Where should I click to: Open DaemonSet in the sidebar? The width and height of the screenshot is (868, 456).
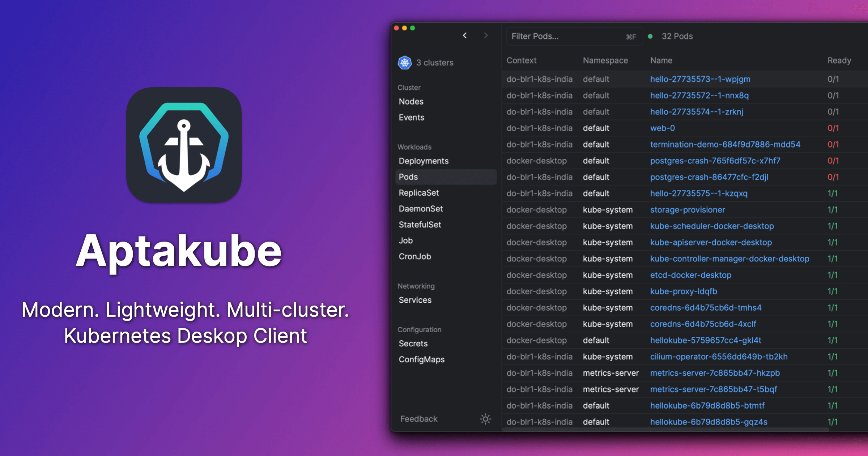[x=421, y=209]
